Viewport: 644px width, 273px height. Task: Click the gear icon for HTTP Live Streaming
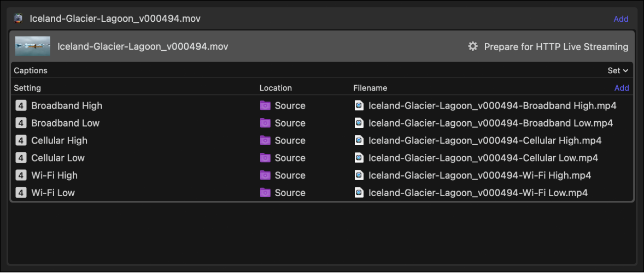[x=473, y=46]
